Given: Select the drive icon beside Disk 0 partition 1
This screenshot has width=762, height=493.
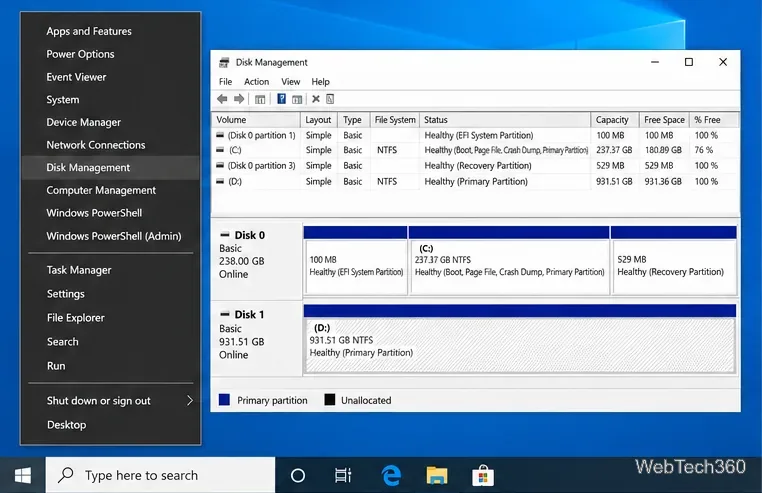Looking at the screenshot, I should [220, 135].
